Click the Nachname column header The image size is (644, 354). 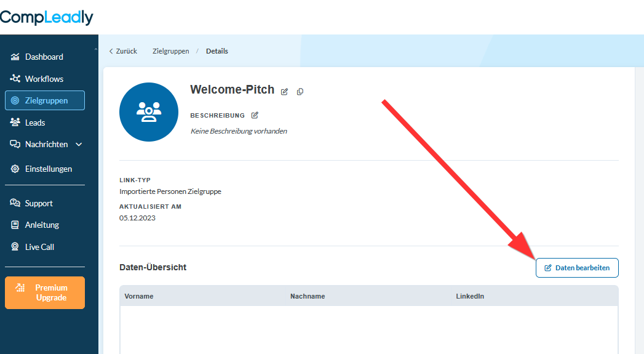point(308,296)
